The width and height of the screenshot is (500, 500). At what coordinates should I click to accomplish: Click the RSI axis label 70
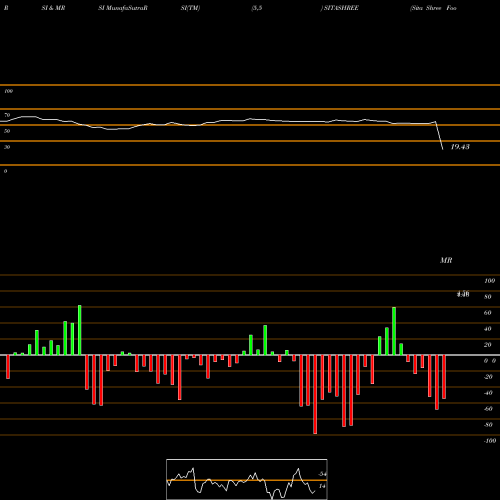click(7, 115)
